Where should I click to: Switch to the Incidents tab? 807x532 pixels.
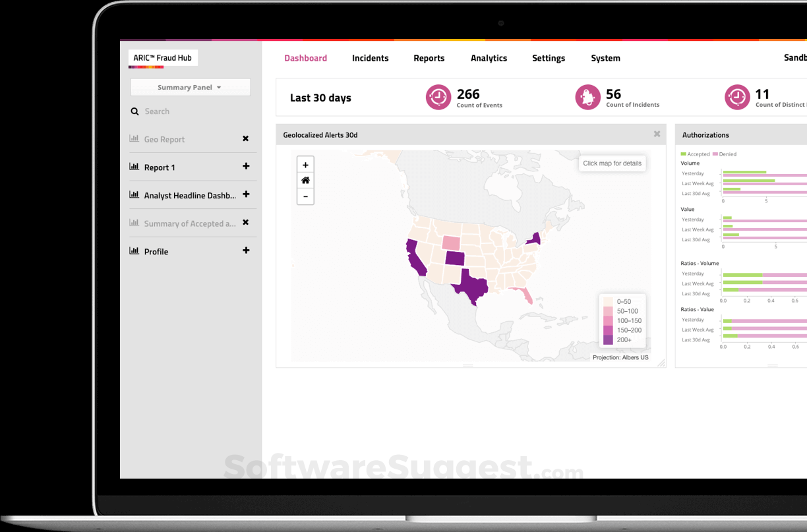point(370,58)
